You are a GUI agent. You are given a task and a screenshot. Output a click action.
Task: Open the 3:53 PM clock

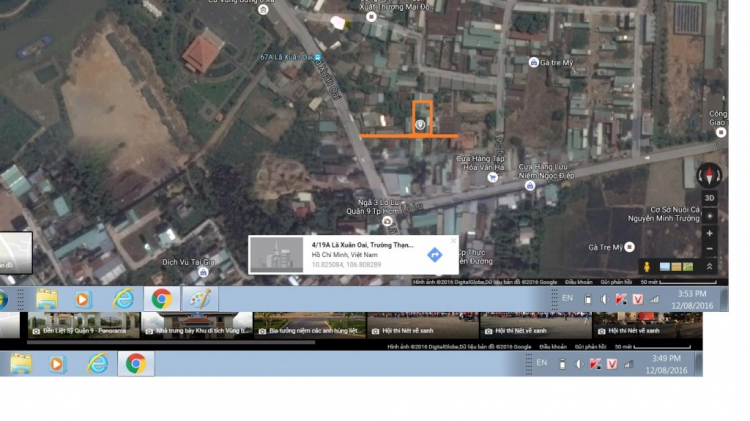coord(692,299)
